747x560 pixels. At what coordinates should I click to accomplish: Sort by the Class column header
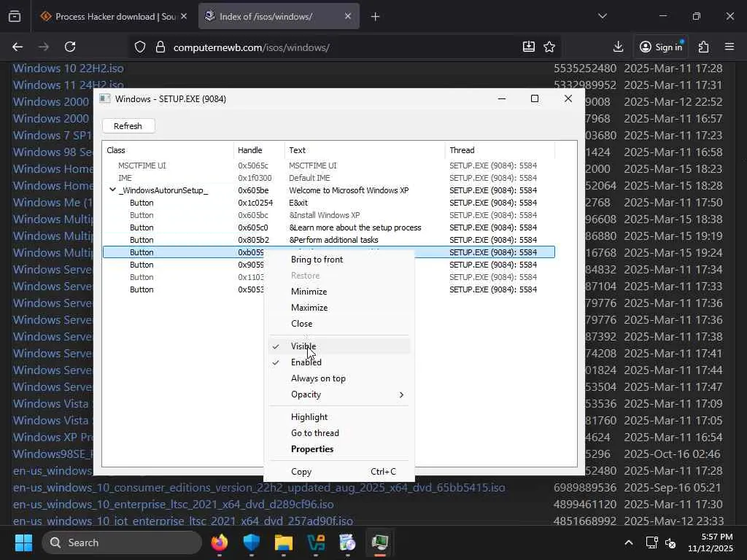click(168, 150)
